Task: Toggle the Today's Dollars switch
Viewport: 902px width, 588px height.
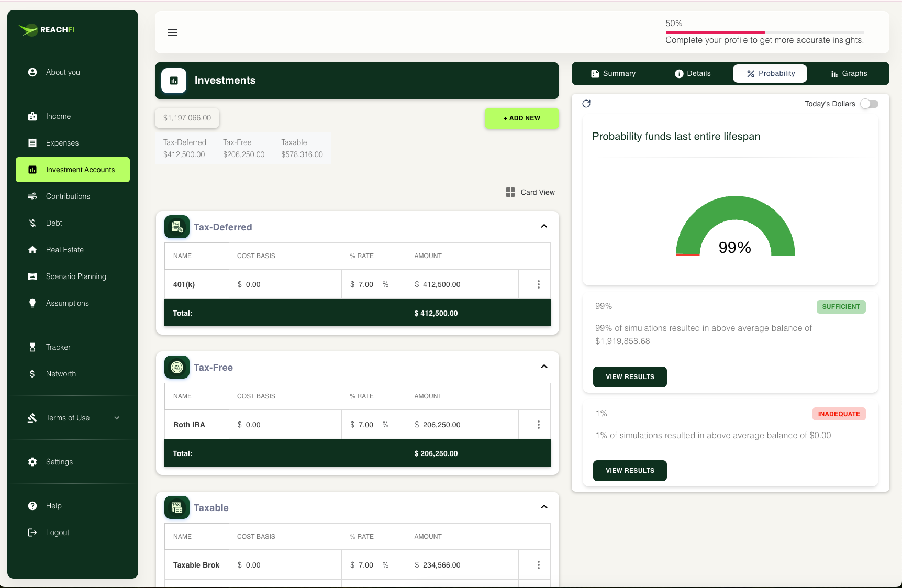Action: (x=869, y=104)
